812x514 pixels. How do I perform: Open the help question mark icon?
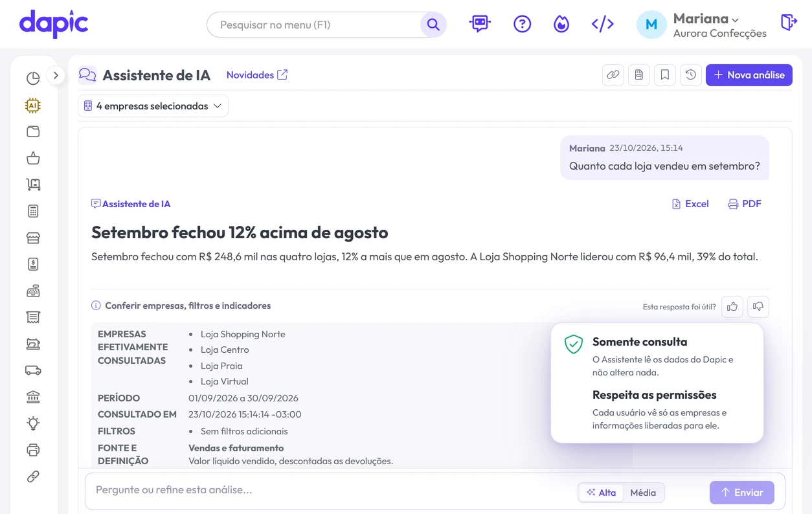pos(522,24)
